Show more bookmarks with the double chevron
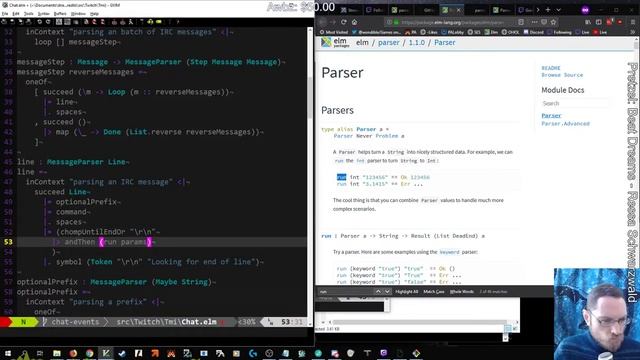Viewport: 640px width, 360px height. pyautogui.click(x=632, y=32)
